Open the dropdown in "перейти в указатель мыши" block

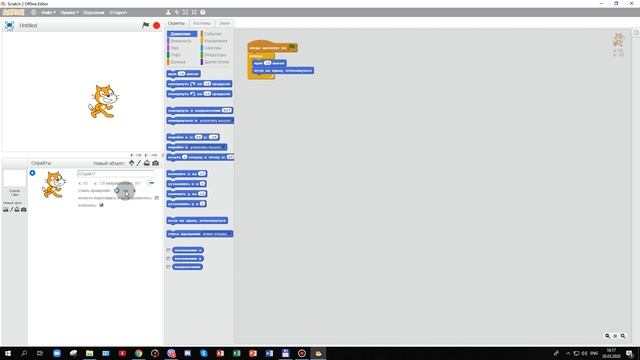click(x=207, y=147)
